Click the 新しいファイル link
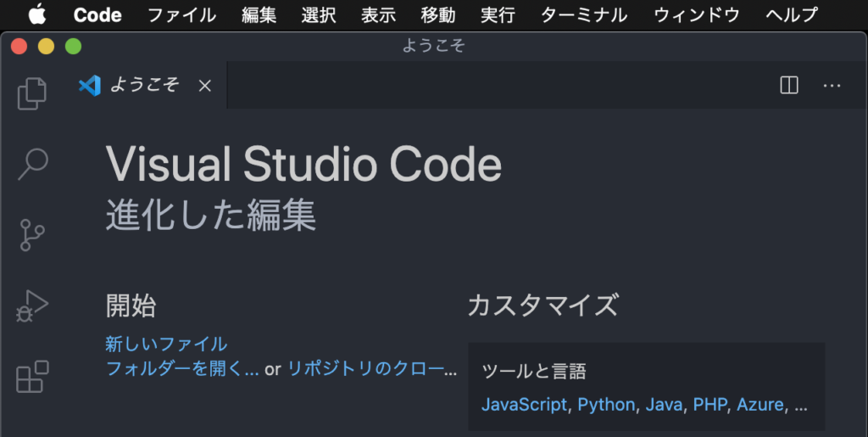The width and height of the screenshot is (868, 437). click(166, 344)
